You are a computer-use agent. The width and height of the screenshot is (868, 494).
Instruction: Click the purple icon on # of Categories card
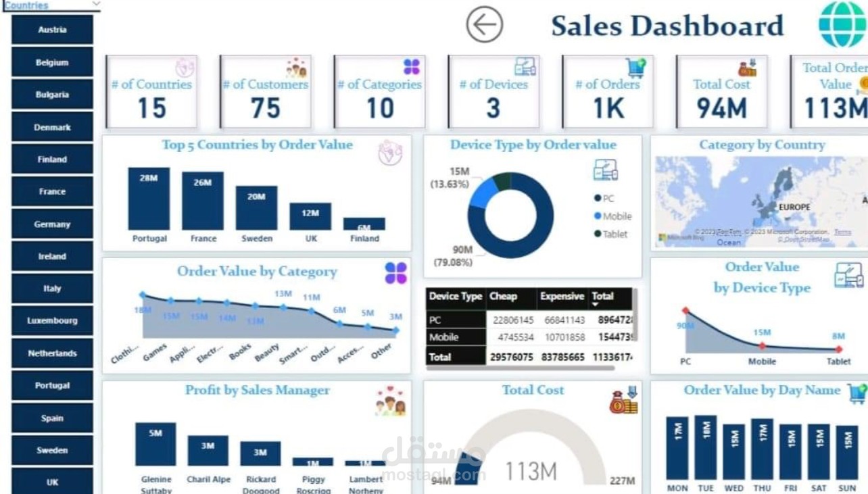412,67
